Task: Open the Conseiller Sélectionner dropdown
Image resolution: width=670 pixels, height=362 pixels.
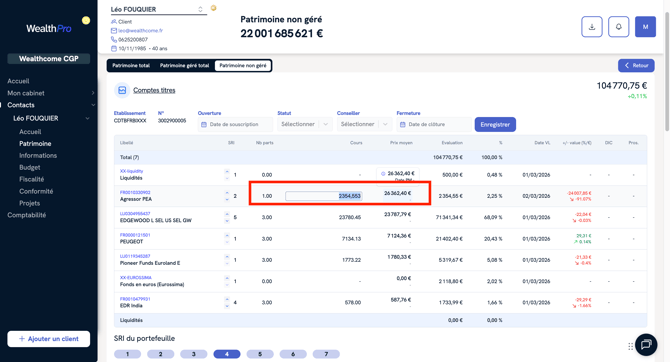Action: point(364,124)
